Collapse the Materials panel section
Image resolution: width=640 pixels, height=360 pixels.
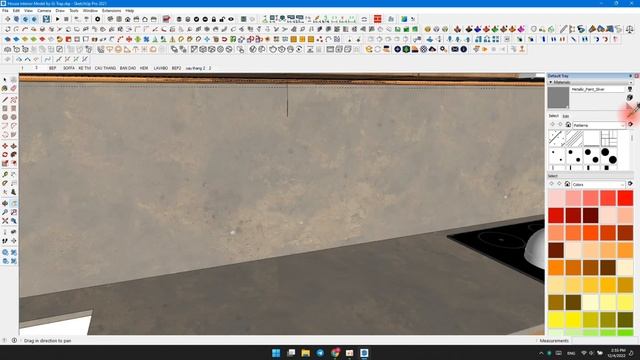pyautogui.click(x=551, y=82)
